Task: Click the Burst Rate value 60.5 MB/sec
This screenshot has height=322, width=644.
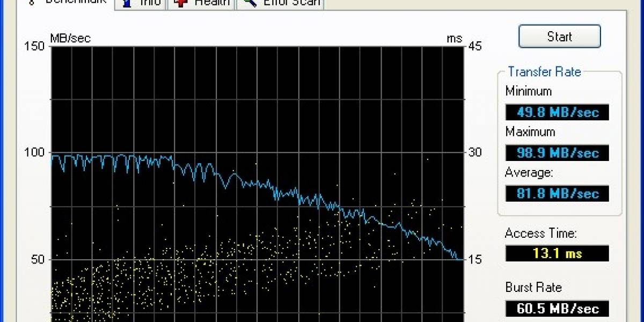Action: click(x=557, y=309)
